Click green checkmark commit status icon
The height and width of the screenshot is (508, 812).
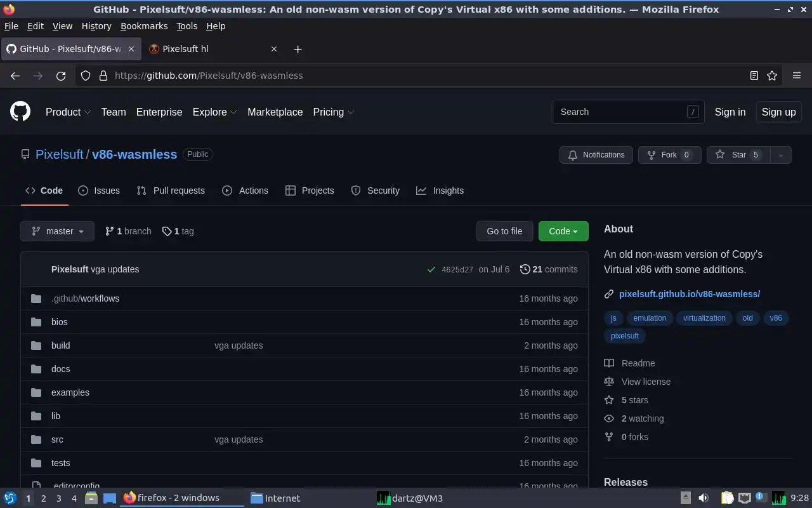431,269
